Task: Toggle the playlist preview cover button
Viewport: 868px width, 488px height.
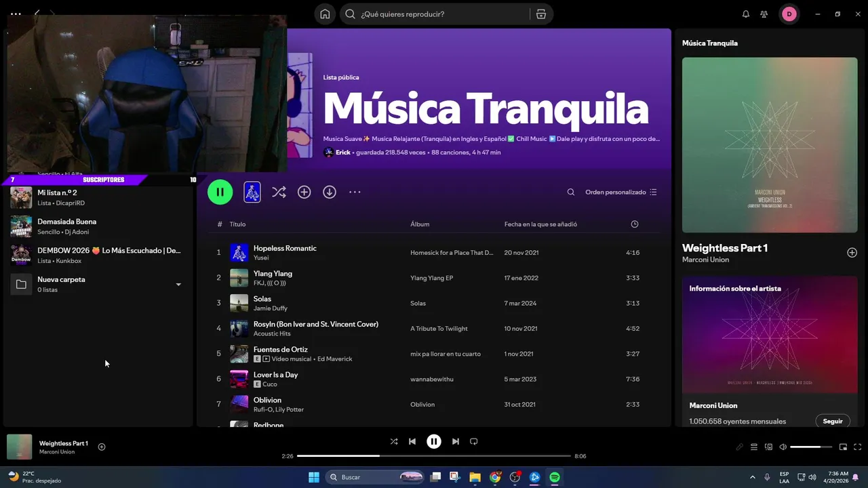Action: click(252, 192)
